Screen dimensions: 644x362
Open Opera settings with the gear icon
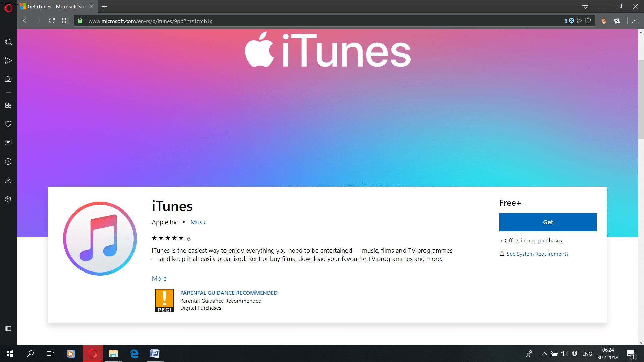click(x=8, y=199)
